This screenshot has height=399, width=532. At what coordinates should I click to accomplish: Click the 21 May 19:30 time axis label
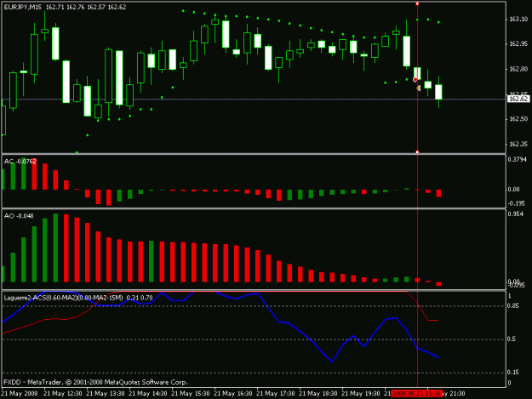pyautogui.click(x=361, y=394)
